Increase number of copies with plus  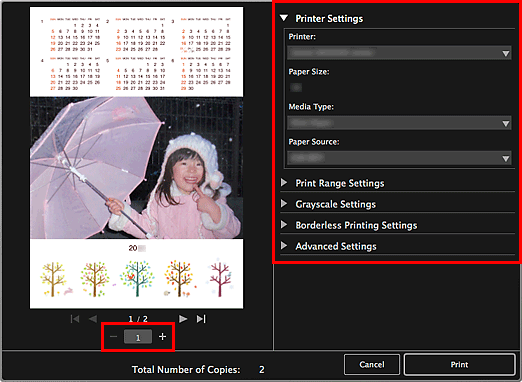click(x=162, y=337)
